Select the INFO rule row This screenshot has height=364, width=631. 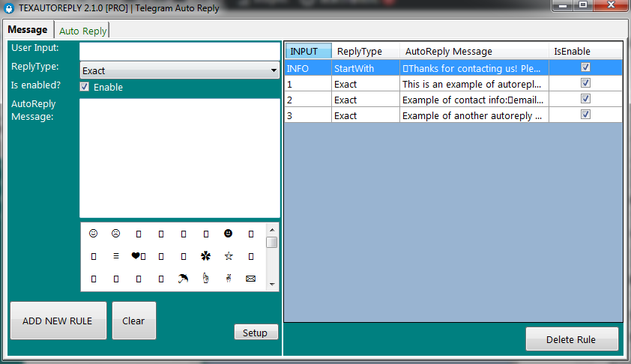[453, 67]
